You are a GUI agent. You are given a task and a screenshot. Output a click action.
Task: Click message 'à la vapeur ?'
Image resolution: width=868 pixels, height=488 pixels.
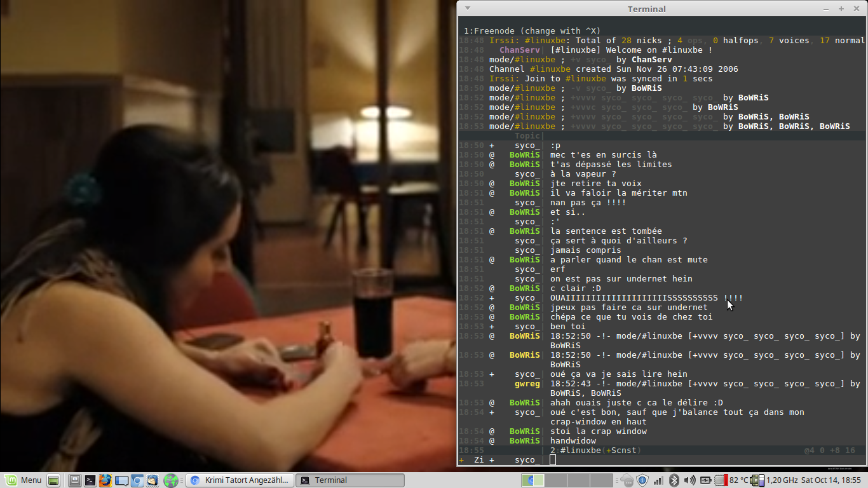(583, 173)
